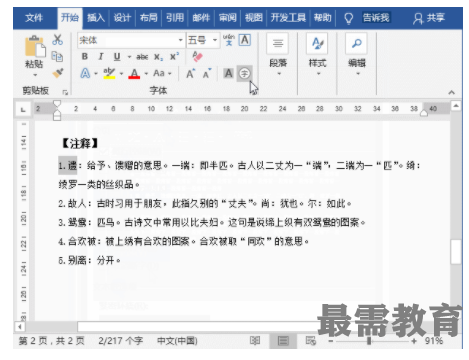Click the word count 2/217 个字

coord(121,341)
